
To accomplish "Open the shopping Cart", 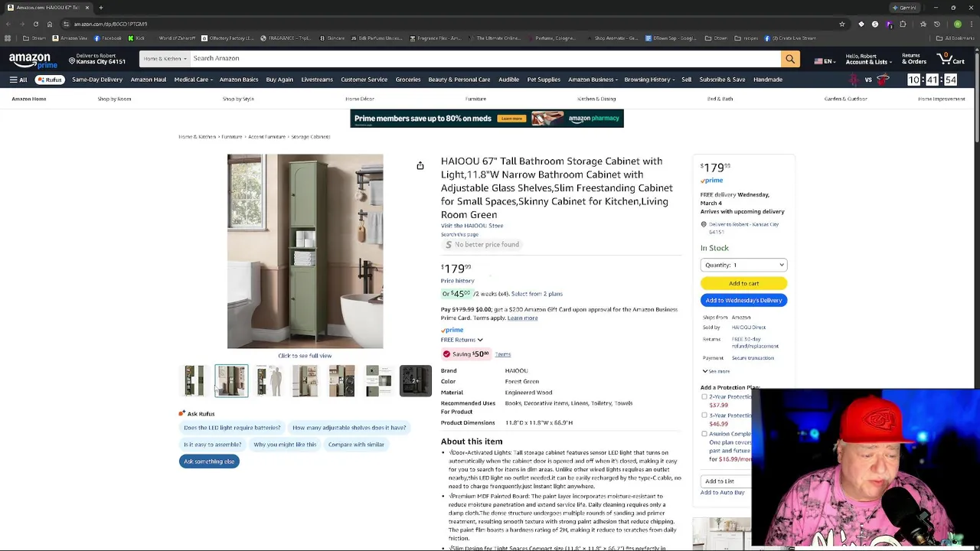I will [x=952, y=58].
